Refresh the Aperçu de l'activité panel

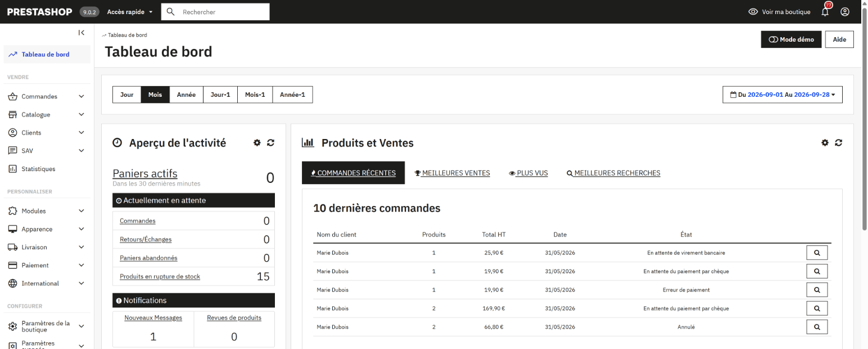pyautogui.click(x=270, y=143)
